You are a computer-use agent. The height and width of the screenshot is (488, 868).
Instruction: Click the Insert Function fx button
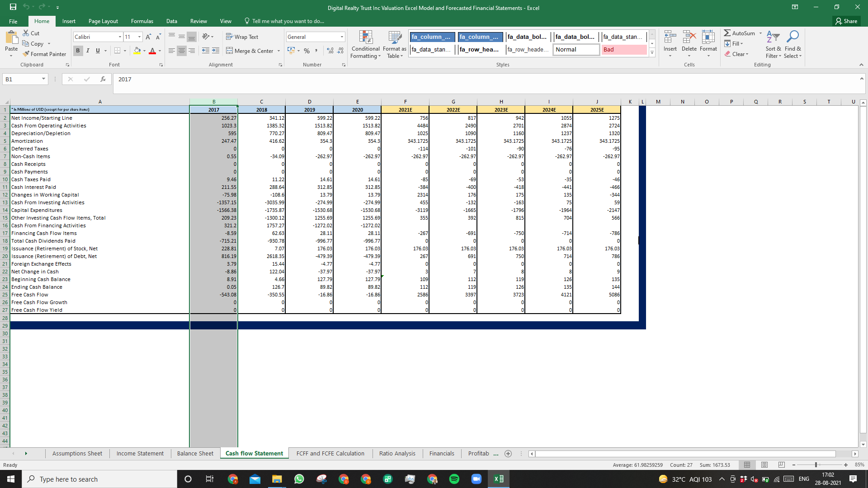coord(103,79)
